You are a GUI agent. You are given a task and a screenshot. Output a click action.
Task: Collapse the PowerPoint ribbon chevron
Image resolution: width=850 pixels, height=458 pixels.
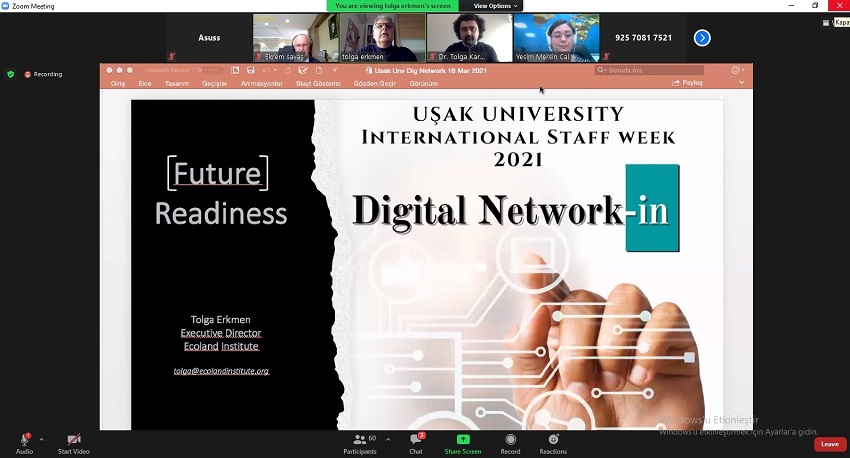[x=741, y=83]
